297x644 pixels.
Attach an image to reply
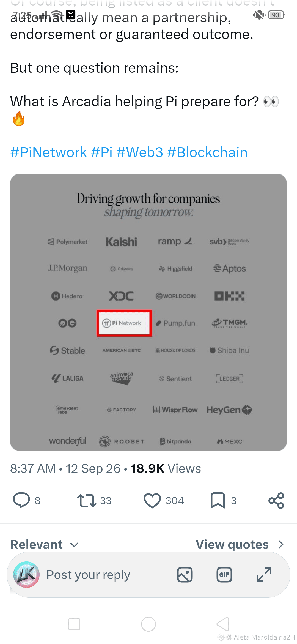185,575
